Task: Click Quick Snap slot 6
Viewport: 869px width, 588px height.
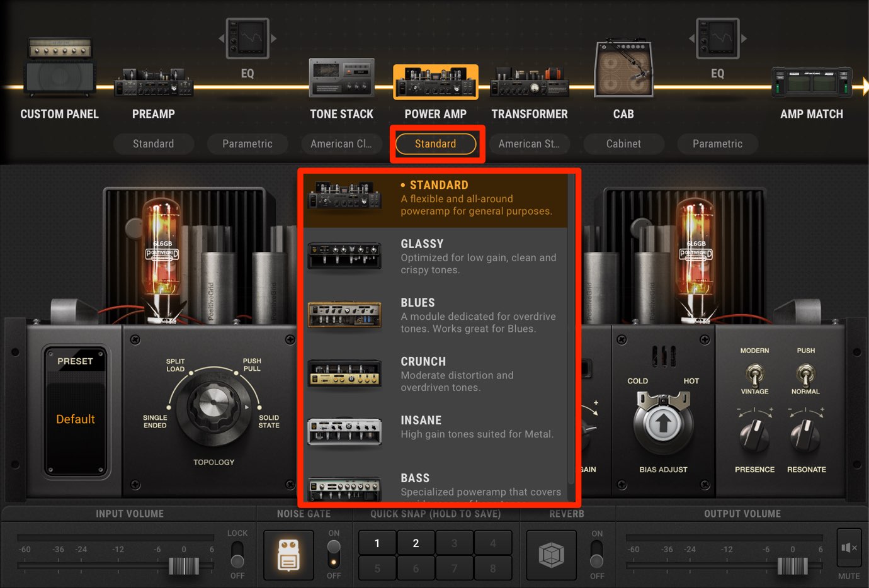Action: click(416, 568)
